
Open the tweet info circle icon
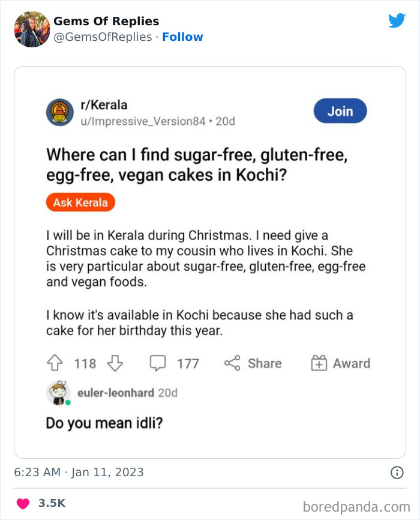click(x=397, y=472)
